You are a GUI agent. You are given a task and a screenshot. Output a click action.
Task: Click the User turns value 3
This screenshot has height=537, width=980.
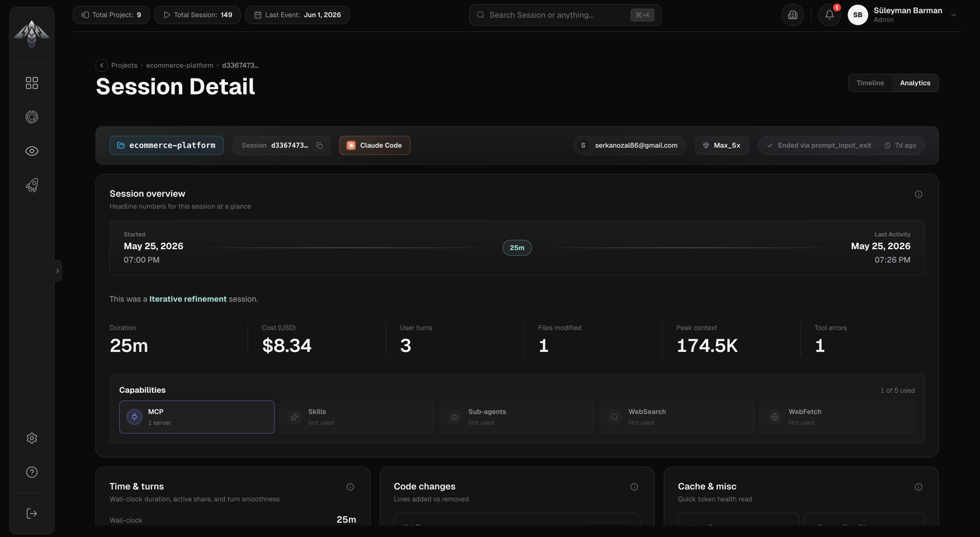point(405,346)
